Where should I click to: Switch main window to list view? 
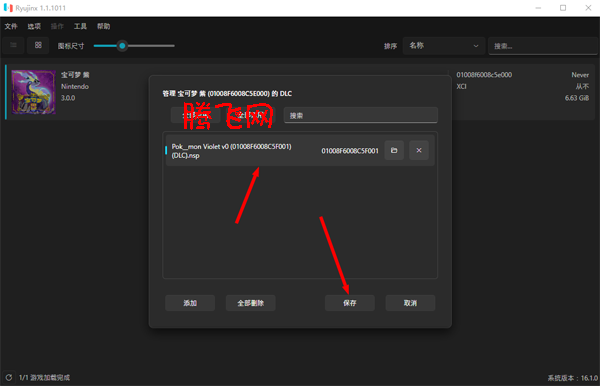(13, 46)
